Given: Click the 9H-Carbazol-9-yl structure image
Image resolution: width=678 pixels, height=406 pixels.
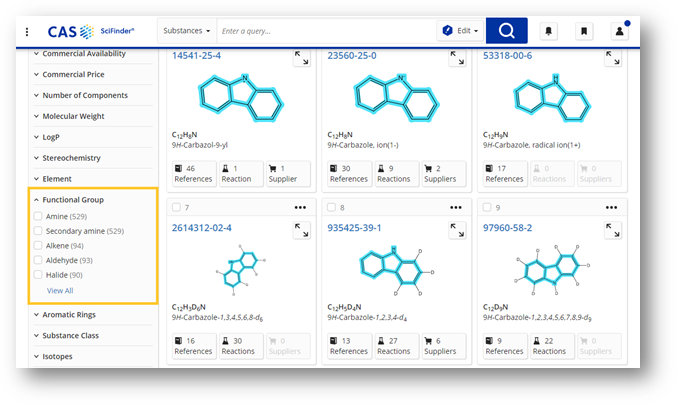Looking at the screenshot, I should pos(241,98).
